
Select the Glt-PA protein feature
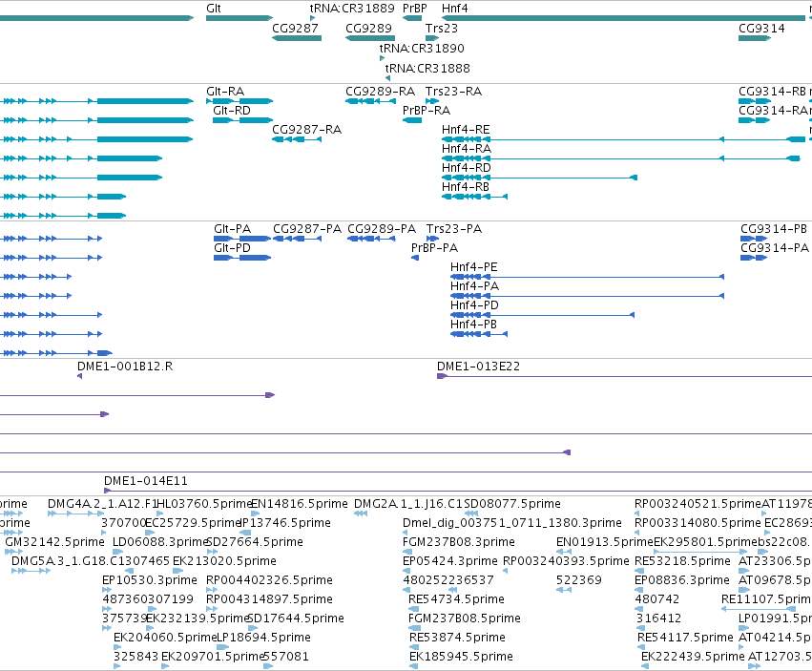tap(242, 239)
